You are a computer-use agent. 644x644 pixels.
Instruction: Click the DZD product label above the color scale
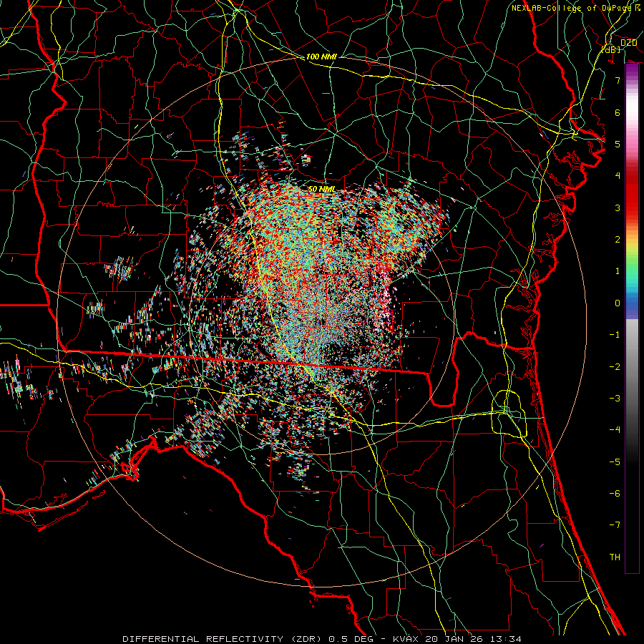click(628, 43)
